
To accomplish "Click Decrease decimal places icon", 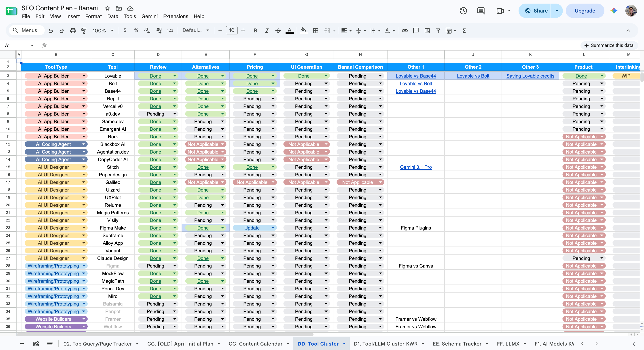I will 147,30.
